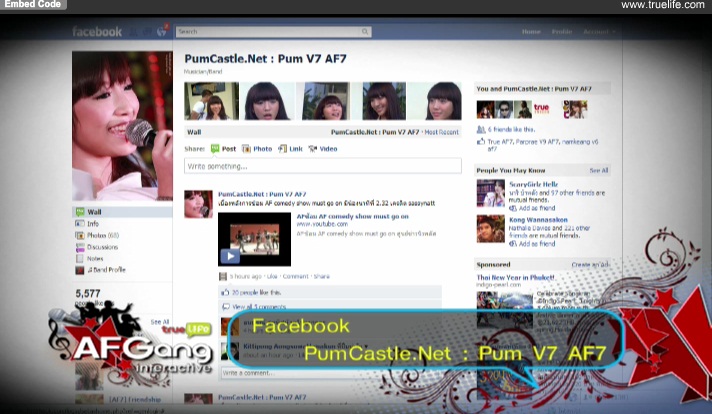Click post author PumCastle.Net : Pum V7 AF7
712x414 pixels.
pyautogui.click(x=262, y=194)
